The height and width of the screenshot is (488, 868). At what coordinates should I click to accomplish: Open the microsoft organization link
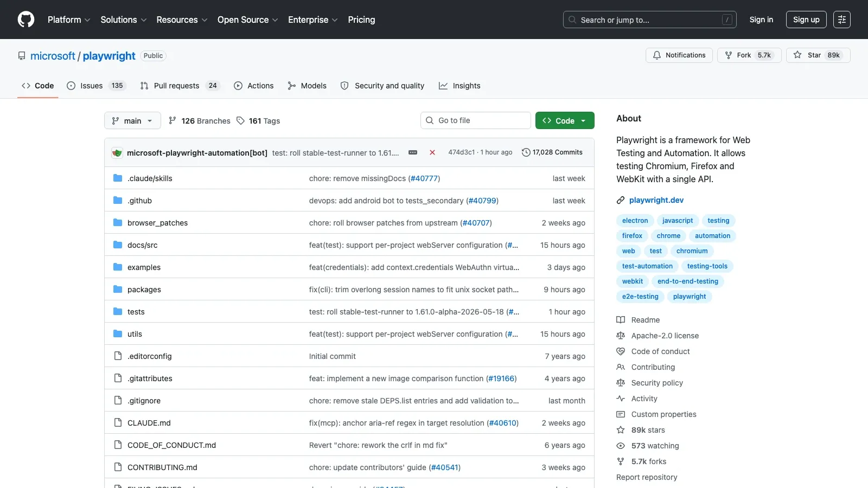(x=53, y=56)
